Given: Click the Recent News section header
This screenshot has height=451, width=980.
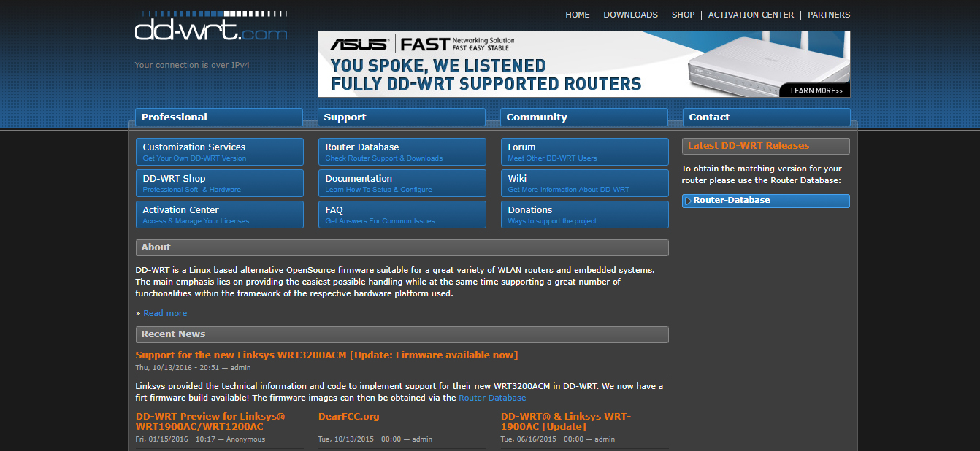Looking at the screenshot, I should [402, 334].
